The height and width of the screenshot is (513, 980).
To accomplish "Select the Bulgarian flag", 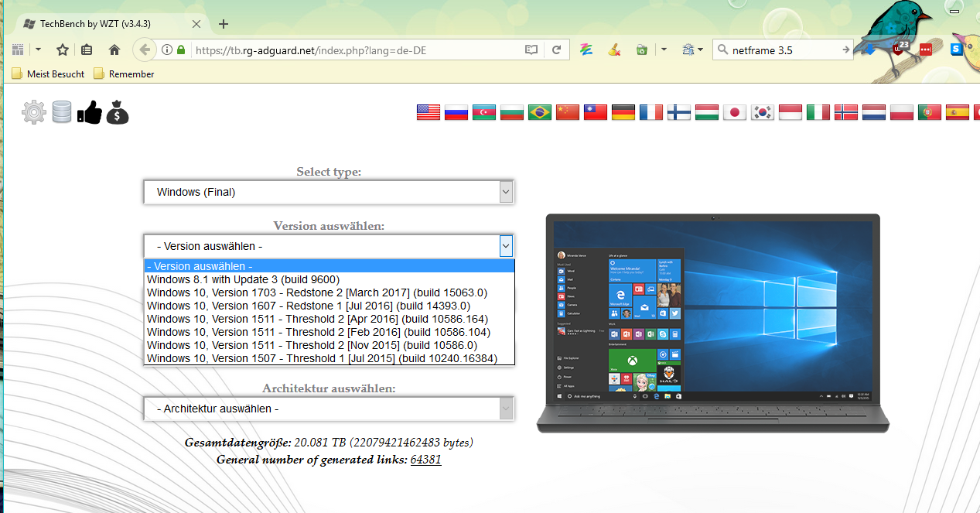I will coord(512,112).
